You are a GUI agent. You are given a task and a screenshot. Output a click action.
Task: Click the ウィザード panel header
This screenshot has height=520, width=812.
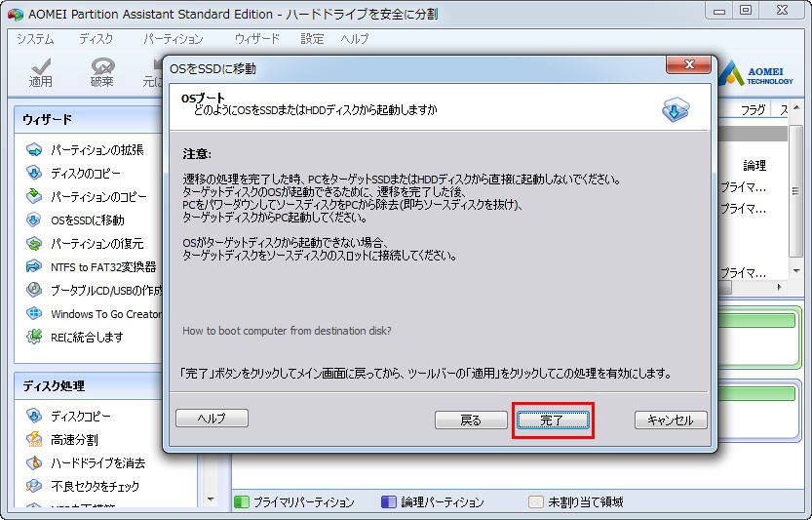(x=88, y=120)
